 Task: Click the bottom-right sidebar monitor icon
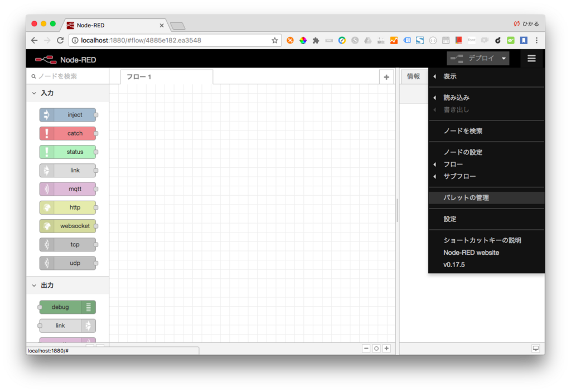tap(536, 349)
